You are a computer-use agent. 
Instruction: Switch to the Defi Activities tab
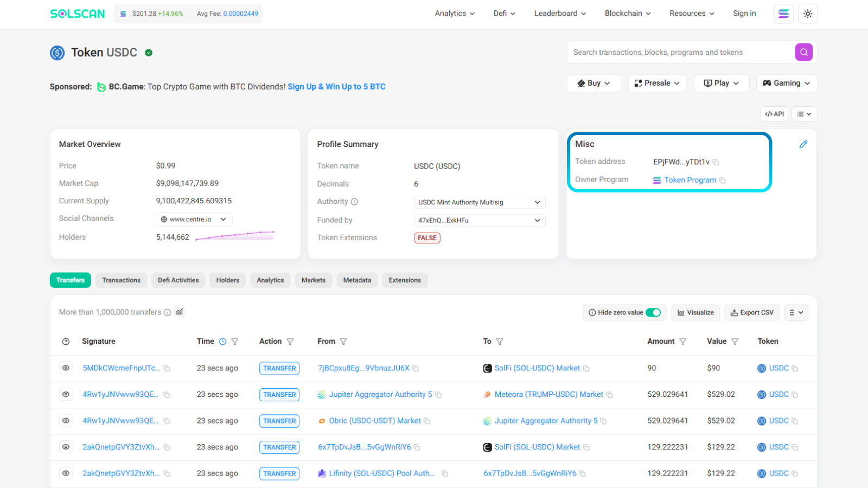click(178, 280)
